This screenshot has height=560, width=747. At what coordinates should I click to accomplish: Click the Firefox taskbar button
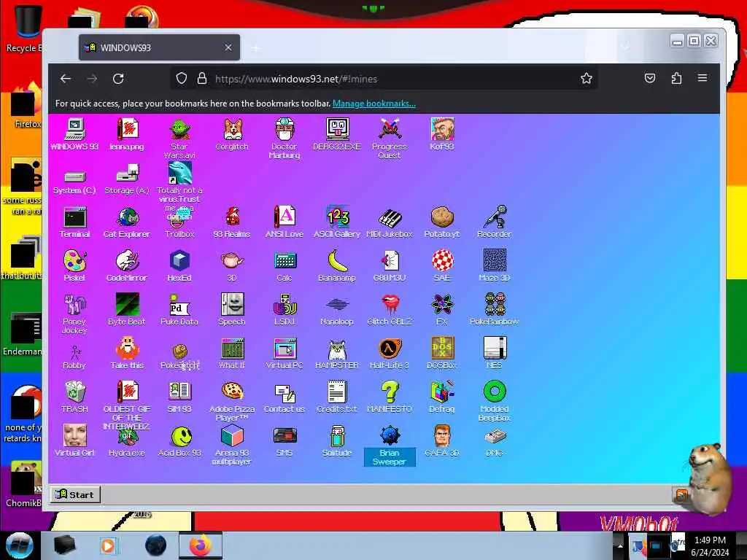coord(200,545)
